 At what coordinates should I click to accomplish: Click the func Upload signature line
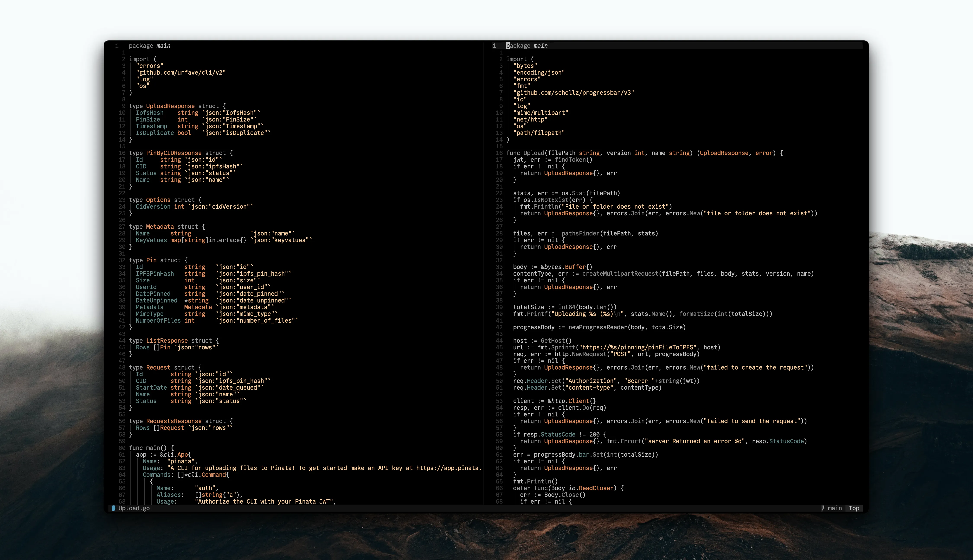coord(644,153)
